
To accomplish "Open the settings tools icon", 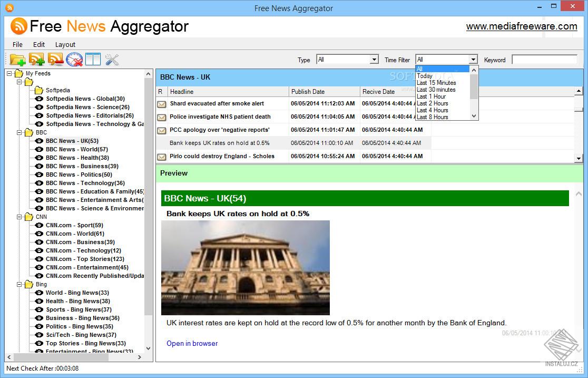I will click(112, 60).
